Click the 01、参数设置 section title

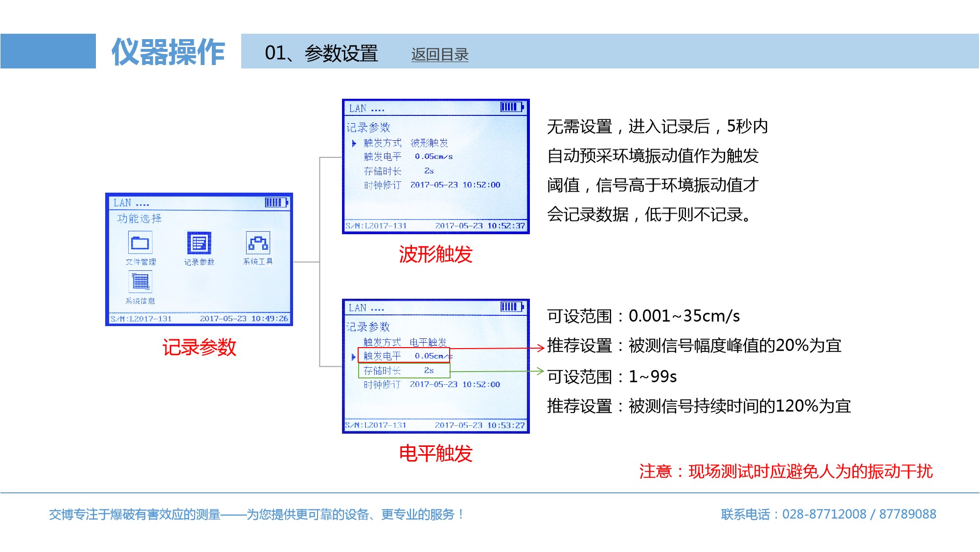coord(321,53)
